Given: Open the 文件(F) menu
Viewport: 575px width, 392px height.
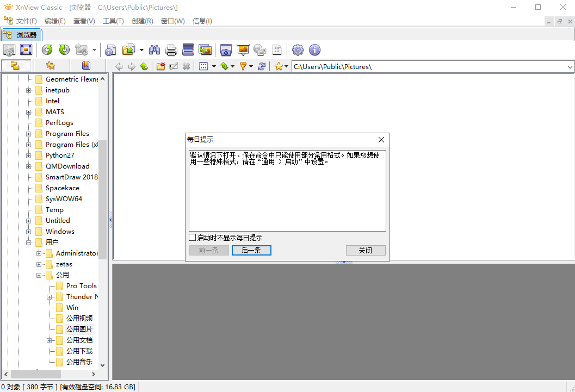Looking at the screenshot, I should tap(27, 21).
